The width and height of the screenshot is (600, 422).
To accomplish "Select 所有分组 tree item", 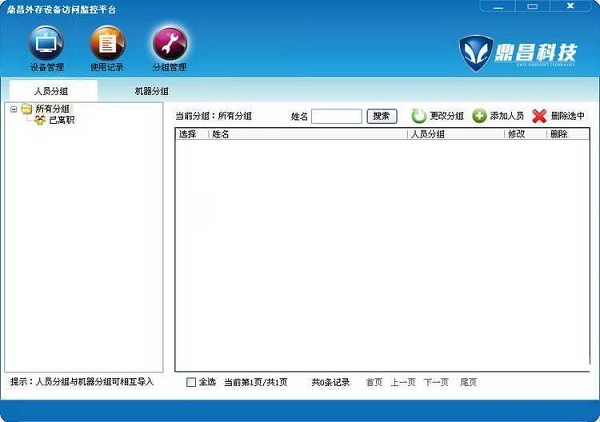I will (x=52, y=109).
